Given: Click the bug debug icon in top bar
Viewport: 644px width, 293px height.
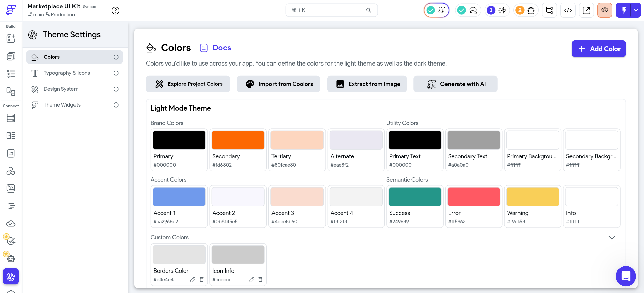Looking at the screenshot, I should tap(531, 10).
